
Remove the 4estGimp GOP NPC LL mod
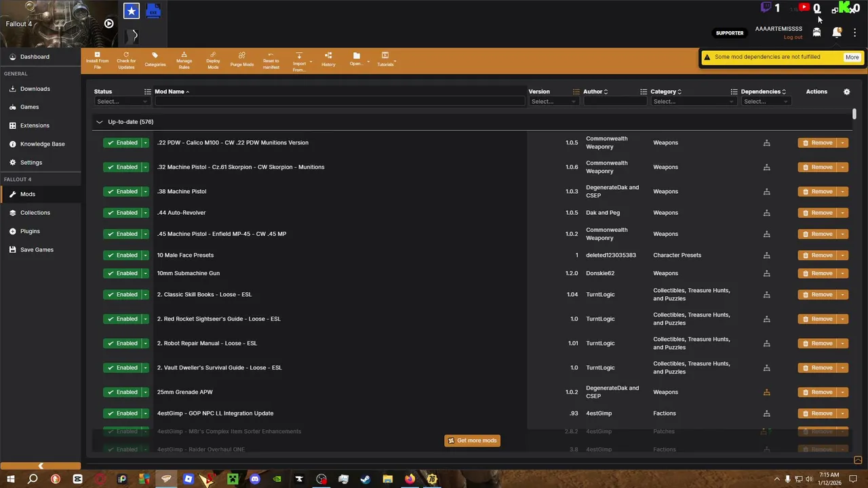[x=817, y=413]
